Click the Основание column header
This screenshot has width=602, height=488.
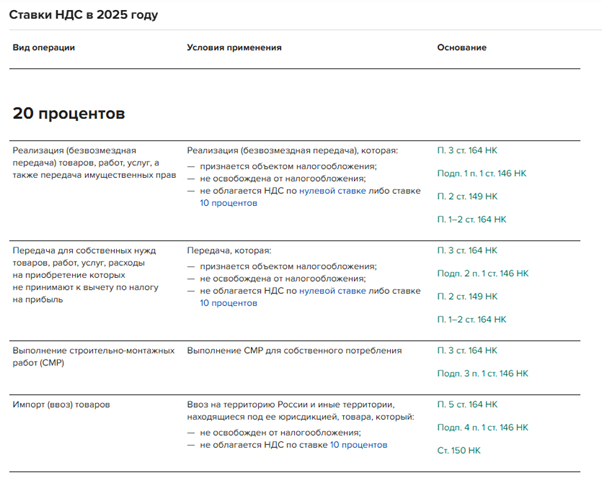461,48
